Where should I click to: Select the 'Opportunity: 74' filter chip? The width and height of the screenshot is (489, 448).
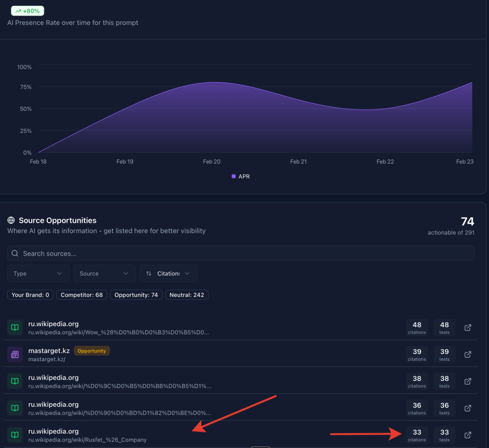(137, 295)
